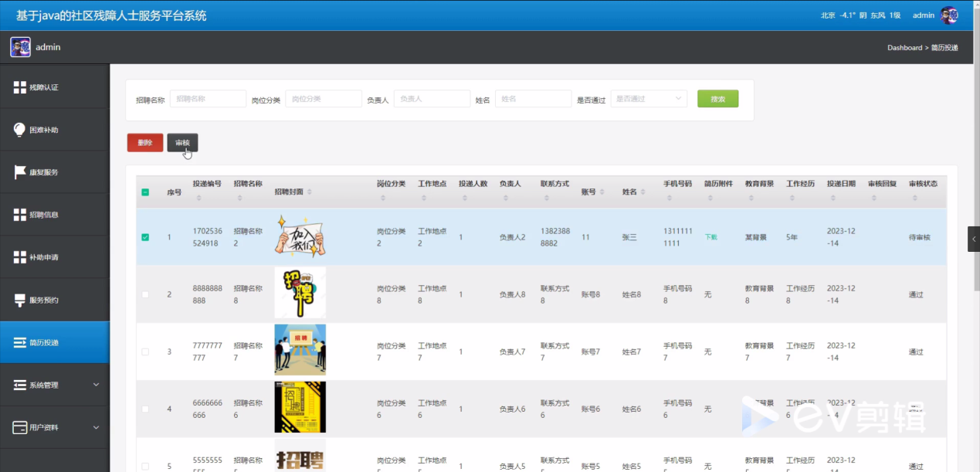Click the admin username in top-right header
Image resolution: width=980 pixels, height=472 pixels.
click(x=924, y=15)
